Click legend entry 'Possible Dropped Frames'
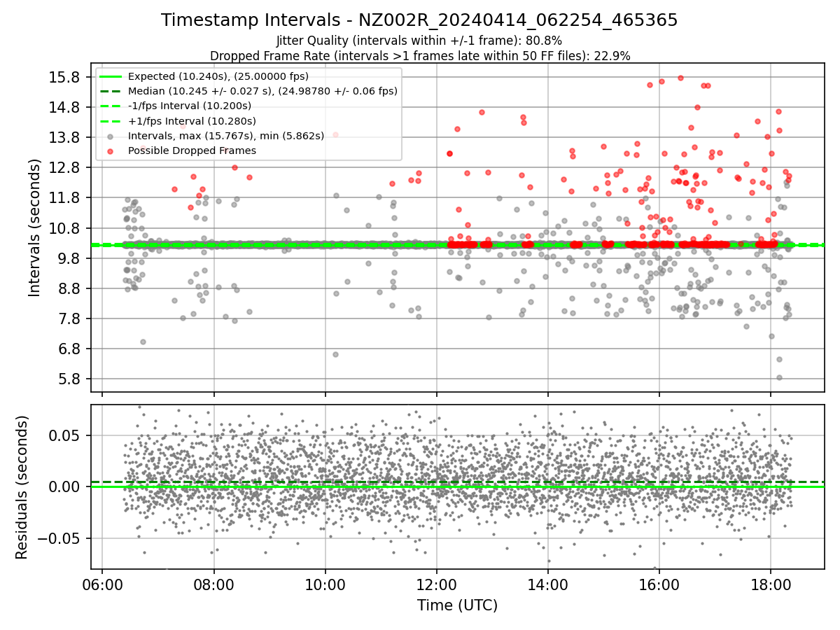This screenshot has width=840, height=630. point(192,150)
